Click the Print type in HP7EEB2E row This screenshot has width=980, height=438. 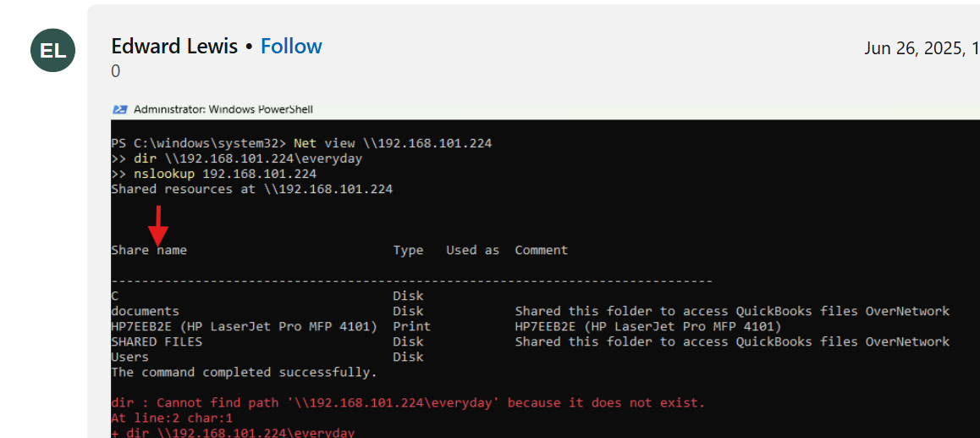pos(412,327)
